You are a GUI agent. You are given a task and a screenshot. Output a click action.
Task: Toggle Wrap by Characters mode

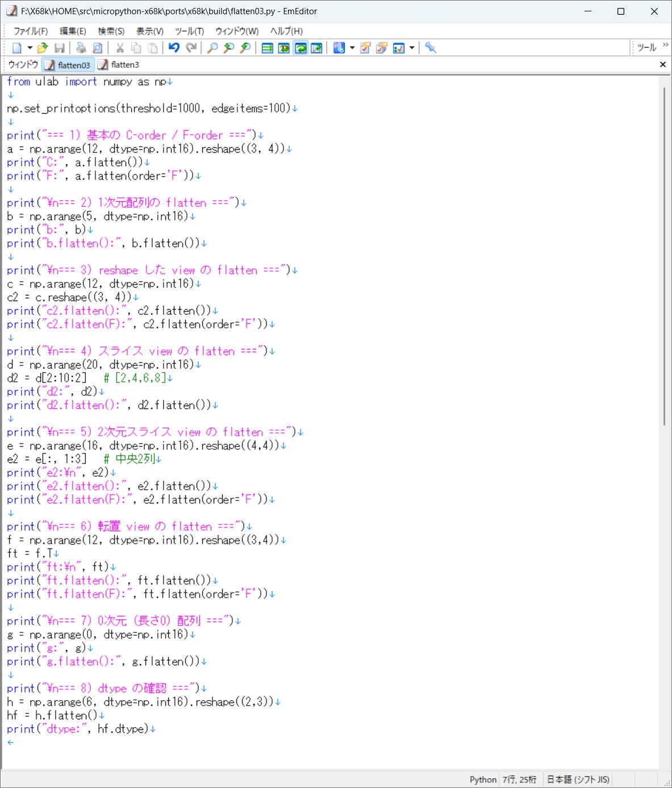(283, 48)
